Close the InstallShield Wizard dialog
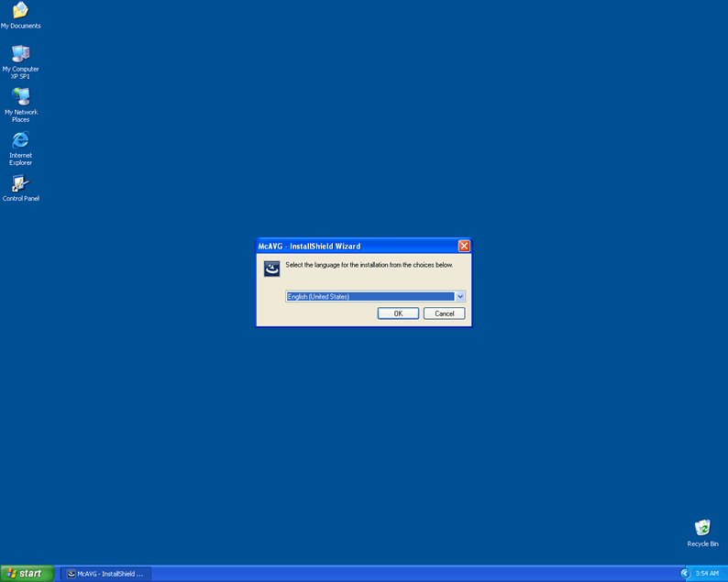This screenshot has width=728, height=582. tap(464, 246)
